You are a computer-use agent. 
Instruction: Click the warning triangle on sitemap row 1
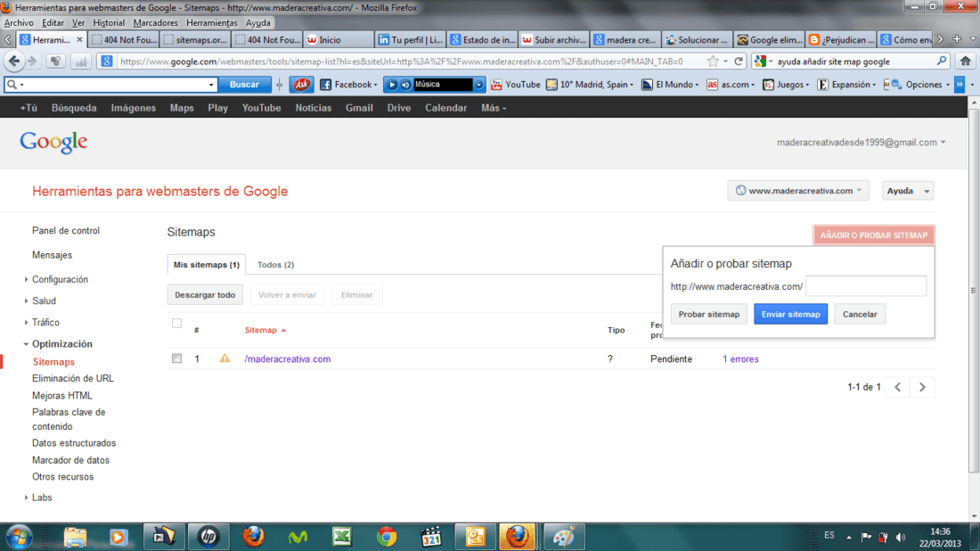pos(225,358)
